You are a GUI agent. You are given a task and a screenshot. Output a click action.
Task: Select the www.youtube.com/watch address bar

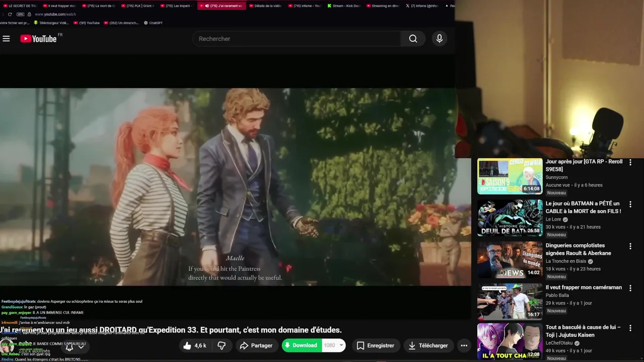click(55, 14)
